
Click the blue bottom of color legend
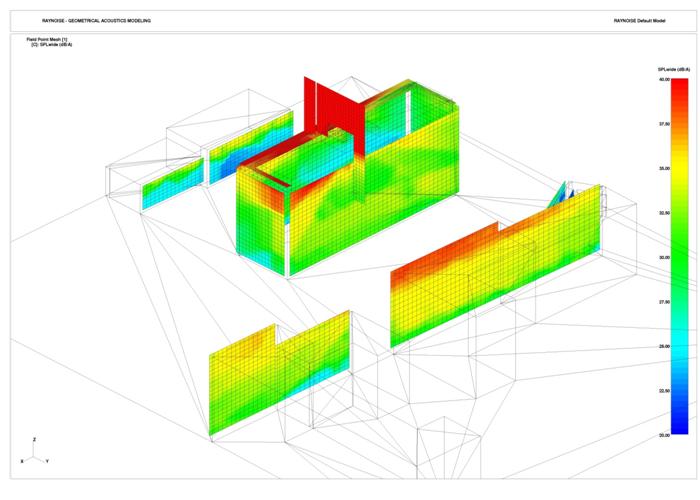point(680,428)
